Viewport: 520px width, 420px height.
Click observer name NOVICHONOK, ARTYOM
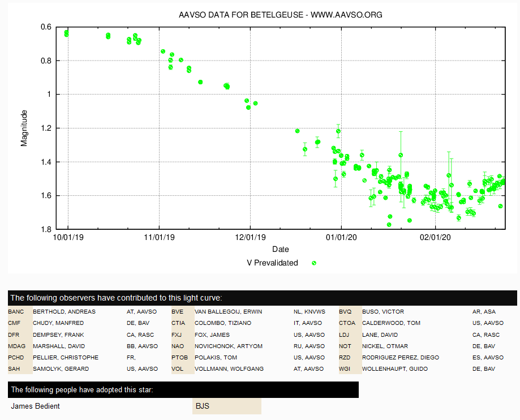tap(229, 346)
